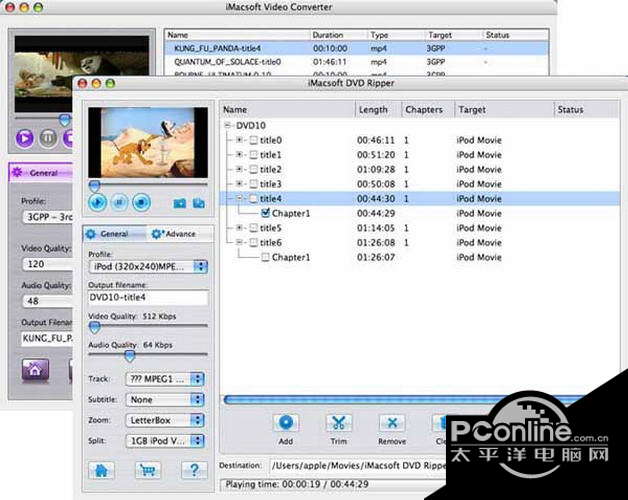The height and width of the screenshot is (500, 628).
Task: Check the title1 checkbox
Action: 254,155
